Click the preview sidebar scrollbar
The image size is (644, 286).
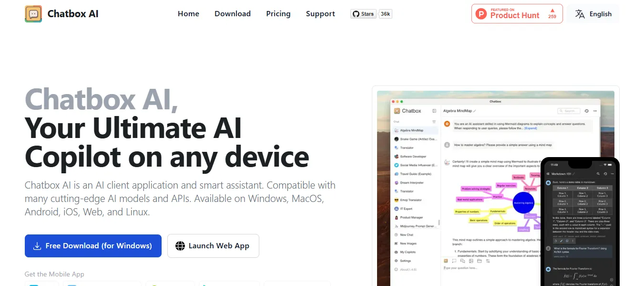pos(439,222)
